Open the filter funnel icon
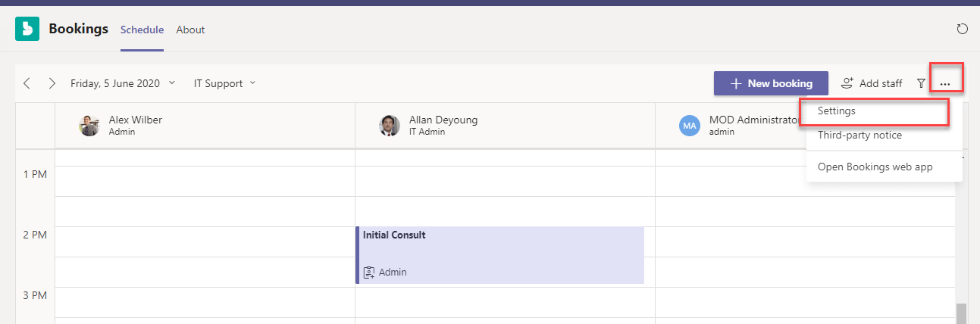Screen dimensions: 980x324 922,83
